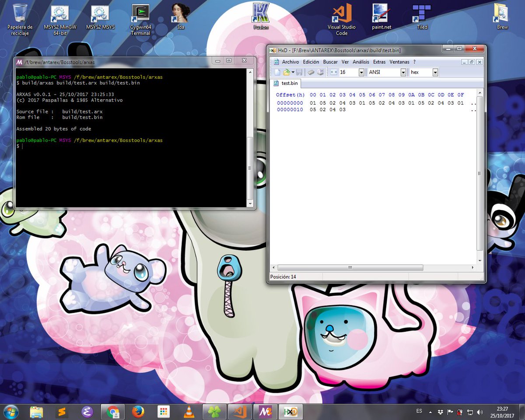
Task: Select the paint.net desktop icon
Action: pos(381,17)
